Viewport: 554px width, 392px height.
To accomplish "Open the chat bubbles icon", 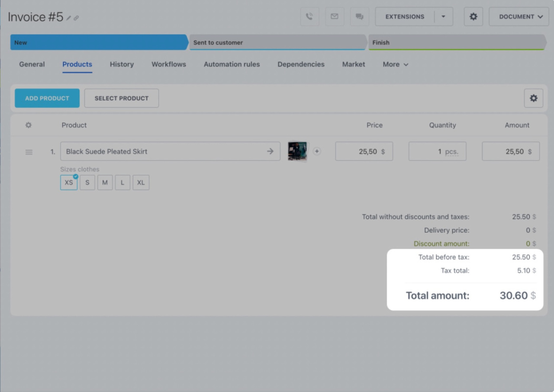I will (359, 16).
